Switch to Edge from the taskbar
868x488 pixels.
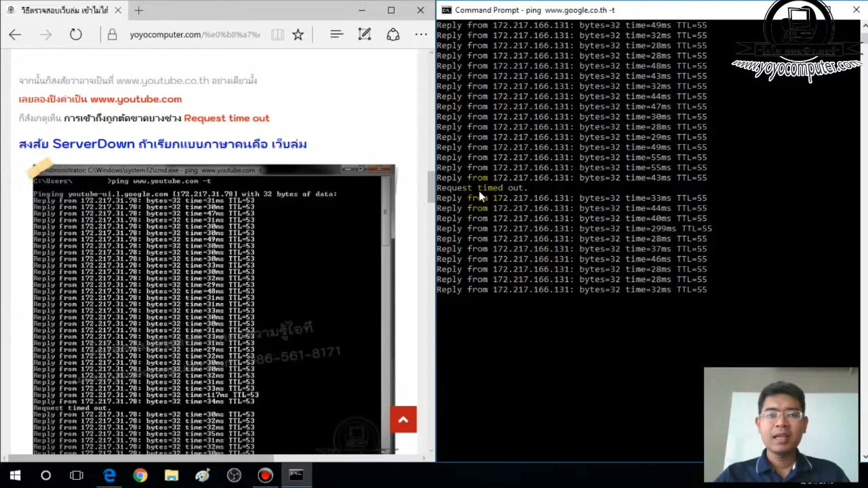point(109,475)
